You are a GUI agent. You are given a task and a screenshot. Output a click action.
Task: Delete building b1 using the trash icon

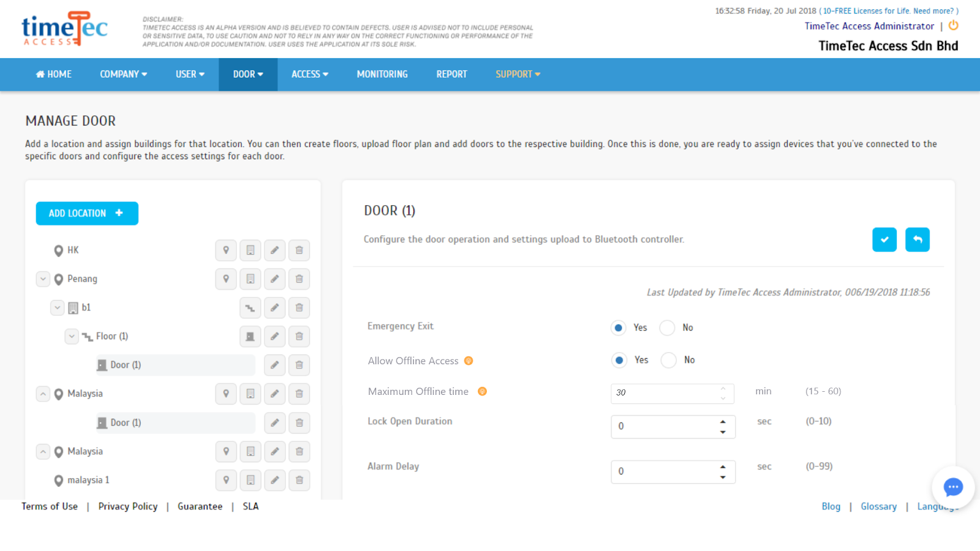pos(300,307)
